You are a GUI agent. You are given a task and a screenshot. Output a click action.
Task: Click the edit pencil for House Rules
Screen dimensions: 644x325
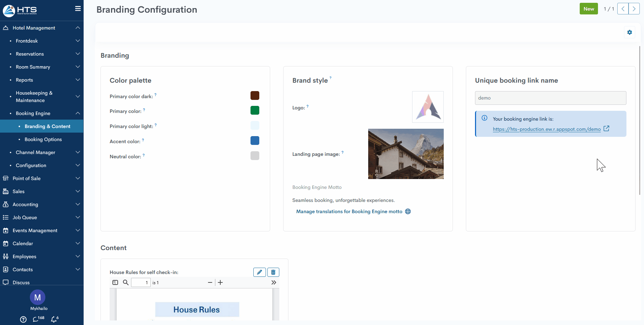tap(259, 272)
